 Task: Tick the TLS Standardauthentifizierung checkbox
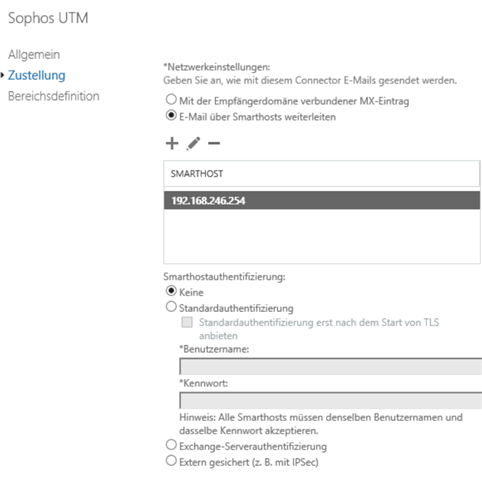click(x=187, y=322)
